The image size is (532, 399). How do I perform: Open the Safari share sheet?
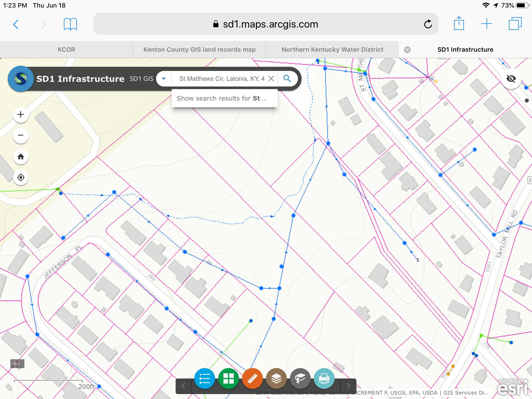click(x=459, y=24)
